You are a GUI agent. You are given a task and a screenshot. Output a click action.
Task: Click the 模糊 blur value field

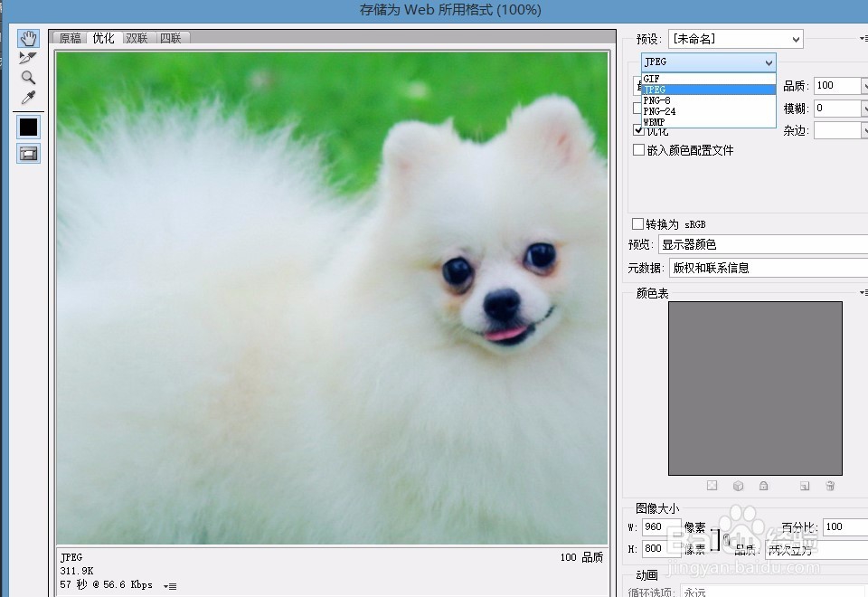837,108
